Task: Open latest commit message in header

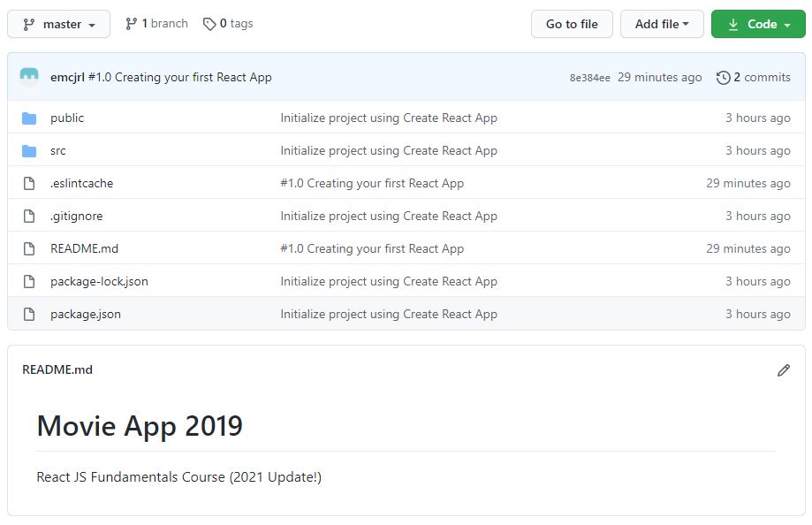Action: tap(180, 77)
